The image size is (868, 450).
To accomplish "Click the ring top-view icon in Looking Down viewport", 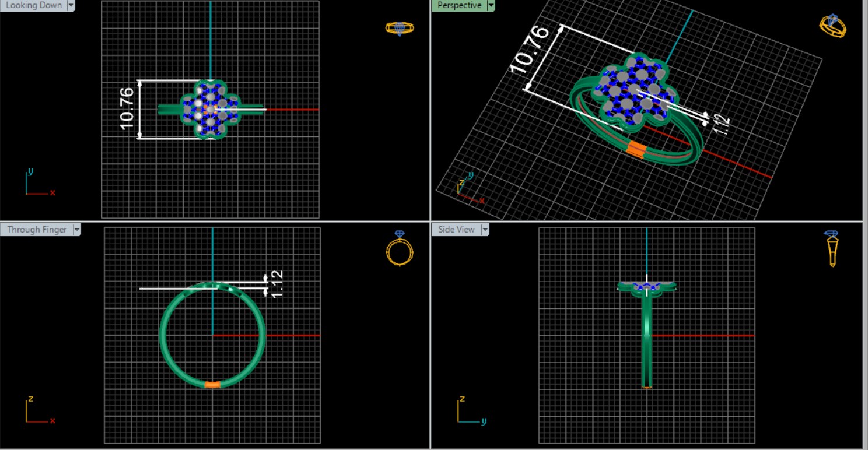I will [400, 28].
